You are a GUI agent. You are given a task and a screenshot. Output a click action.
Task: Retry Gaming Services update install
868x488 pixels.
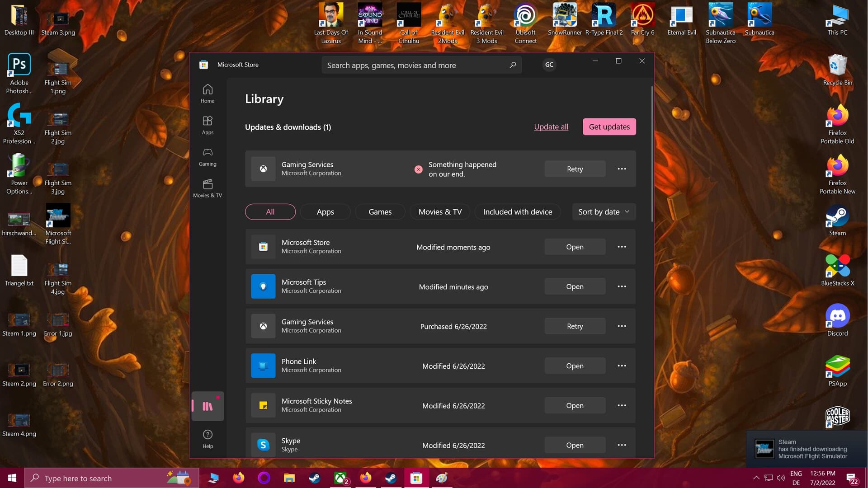(575, 169)
